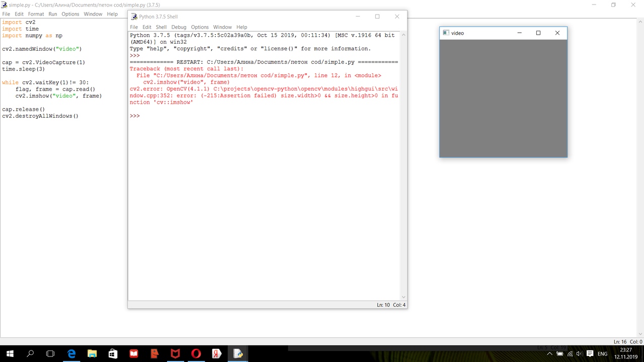
Task: Click the 'cv2.destroyAllWindows()' code line
Action: pos(40,116)
